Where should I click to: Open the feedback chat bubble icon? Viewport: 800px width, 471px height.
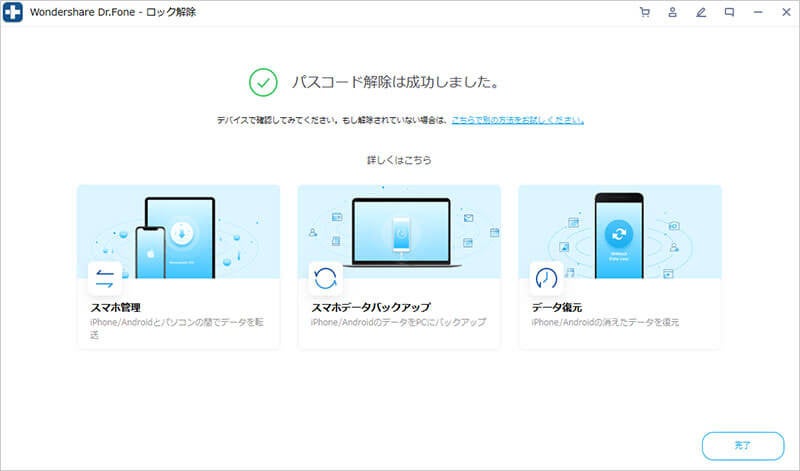click(730, 12)
